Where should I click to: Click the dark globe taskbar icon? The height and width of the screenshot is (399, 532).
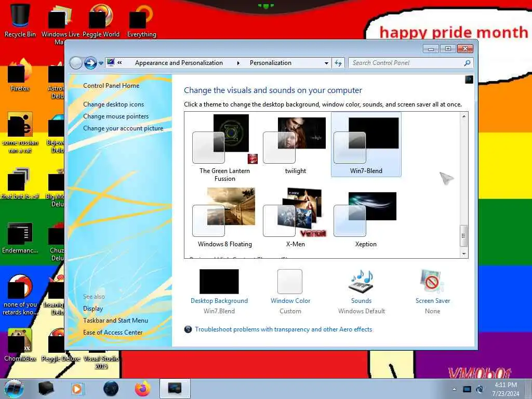click(111, 389)
